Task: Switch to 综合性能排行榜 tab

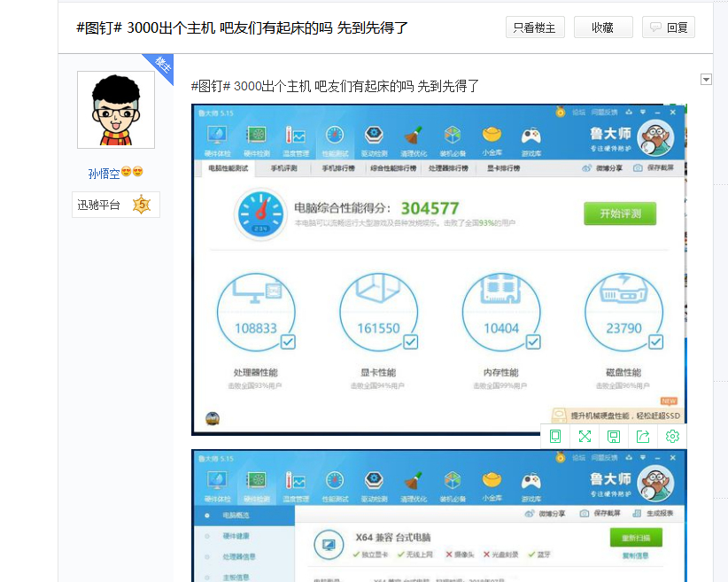Action: pos(393,168)
